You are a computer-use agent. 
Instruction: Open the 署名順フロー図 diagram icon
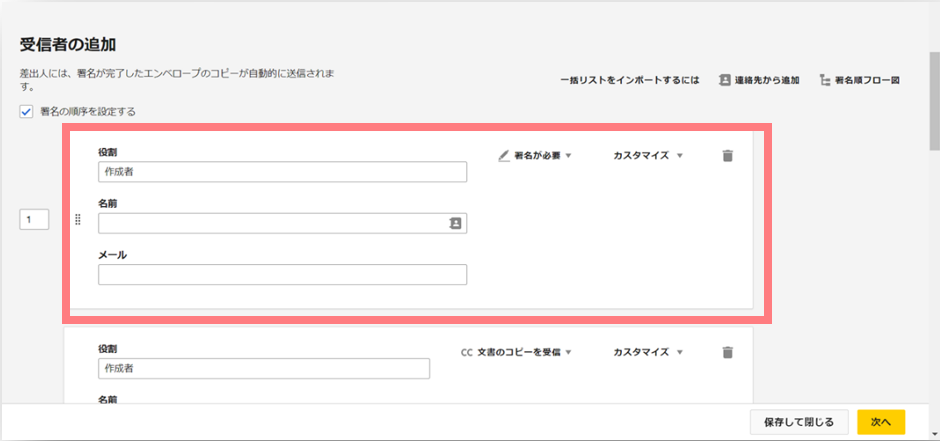click(824, 80)
